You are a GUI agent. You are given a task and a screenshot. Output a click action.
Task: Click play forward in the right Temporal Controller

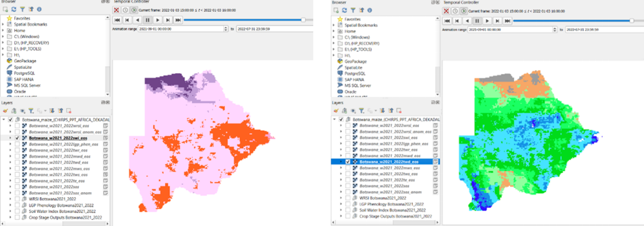[487, 21]
